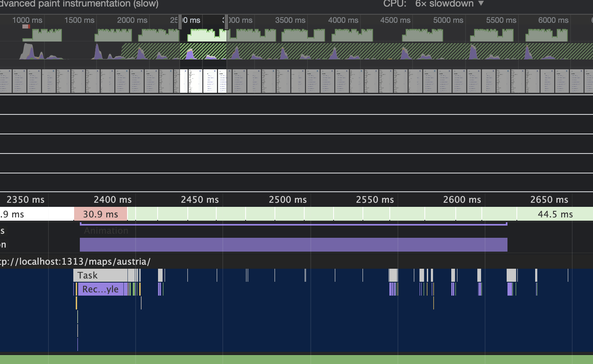Image resolution: width=593 pixels, height=364 pixels.
Task: Click the left overview selection handle
Action: (180, 21)
